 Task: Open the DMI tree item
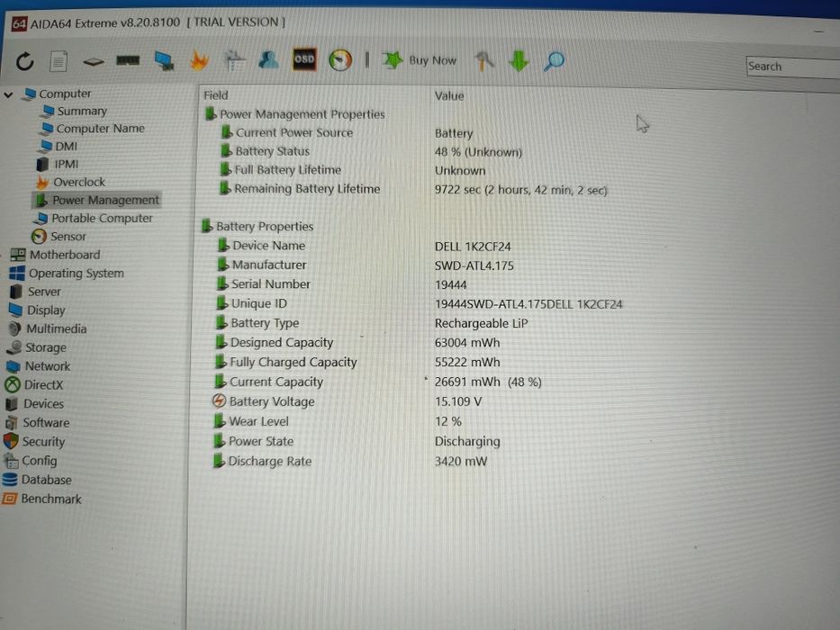point(59,146)
